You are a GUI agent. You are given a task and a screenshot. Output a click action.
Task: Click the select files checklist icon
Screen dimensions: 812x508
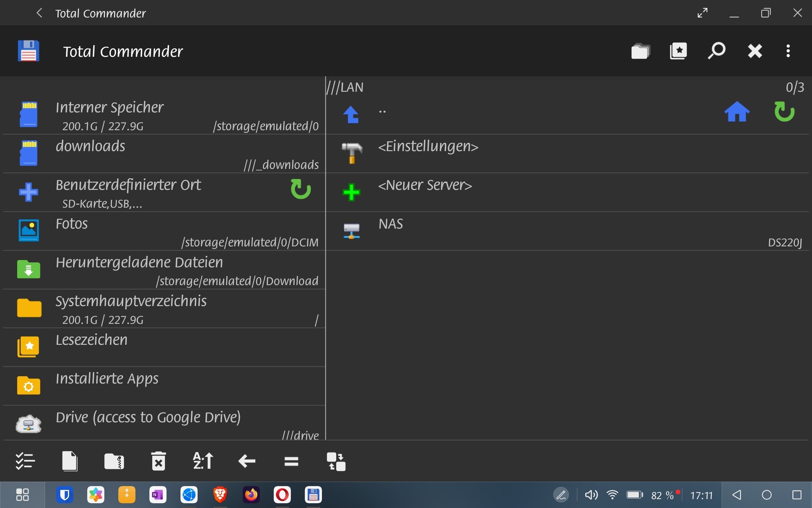25,461
